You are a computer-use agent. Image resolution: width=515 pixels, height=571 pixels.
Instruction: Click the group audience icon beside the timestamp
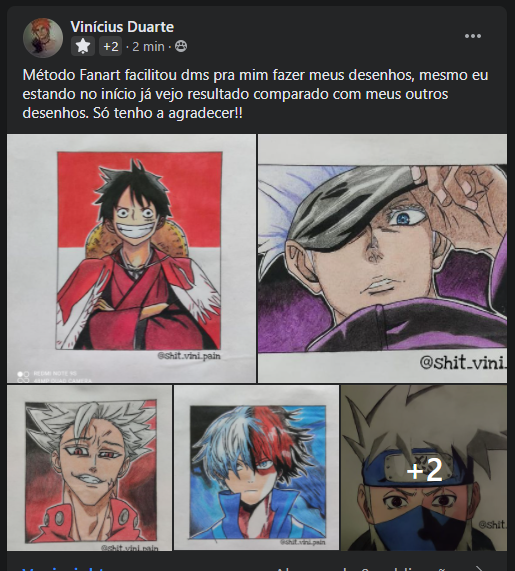point(181,46)
